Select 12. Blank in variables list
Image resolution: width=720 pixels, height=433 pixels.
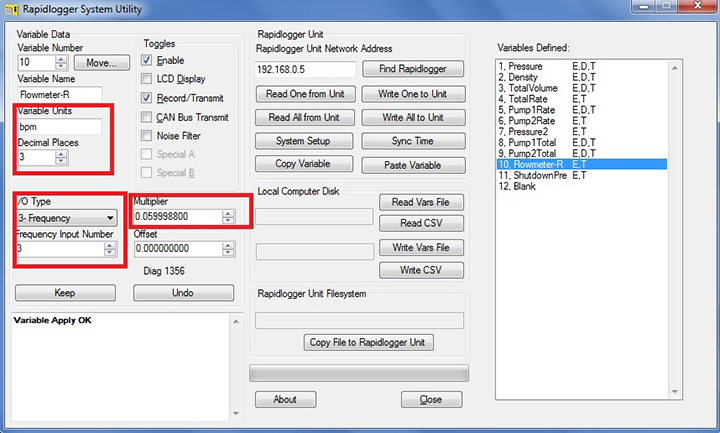pyautogui.click(x=582, y=186)
